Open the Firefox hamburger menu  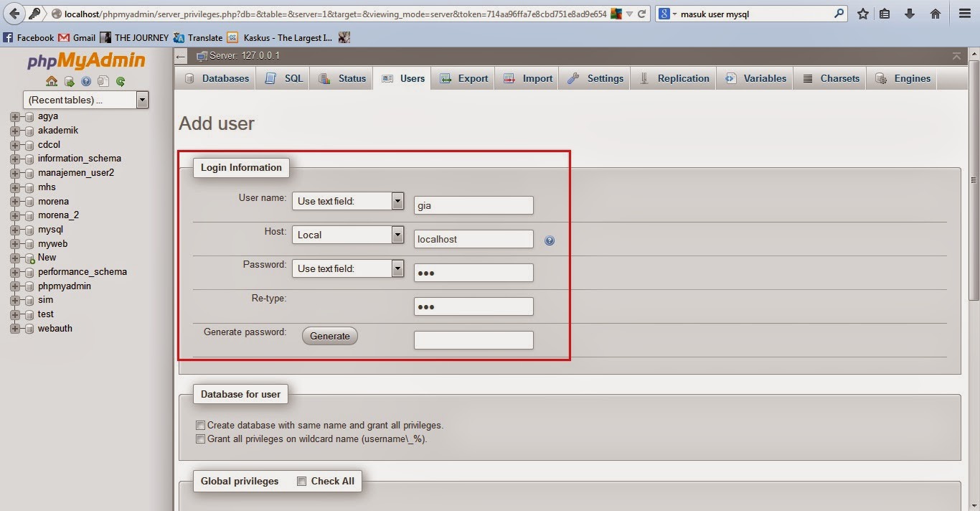[964, 14]
